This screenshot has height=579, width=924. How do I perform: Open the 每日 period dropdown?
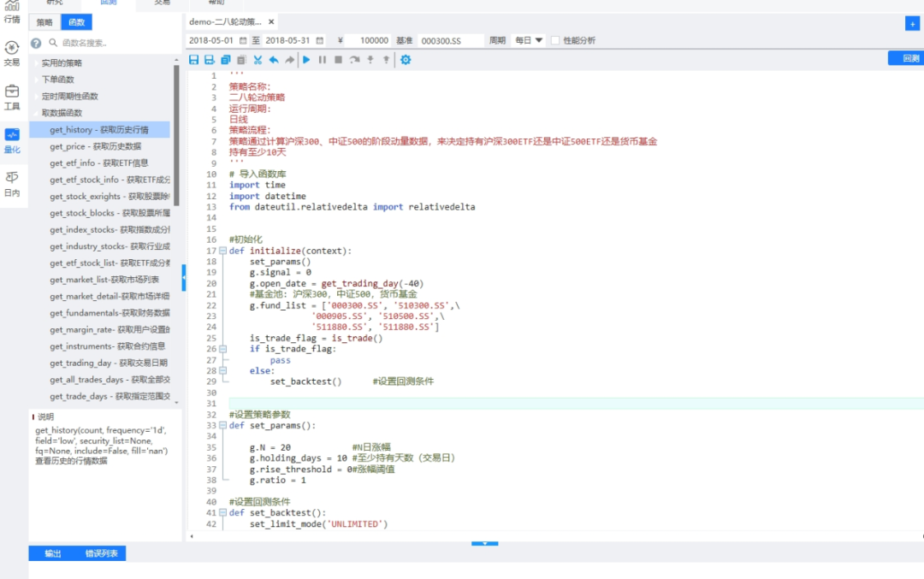pos(528,40)
